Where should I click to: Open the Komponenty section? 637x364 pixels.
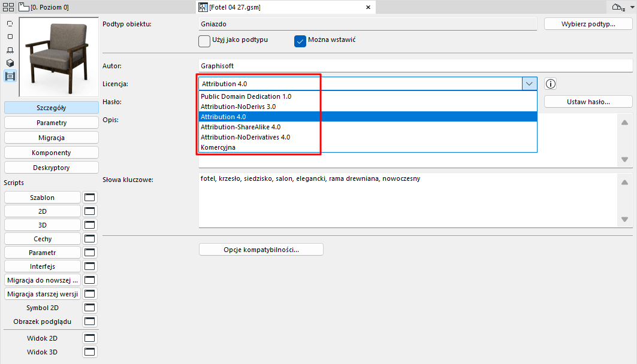51,153
